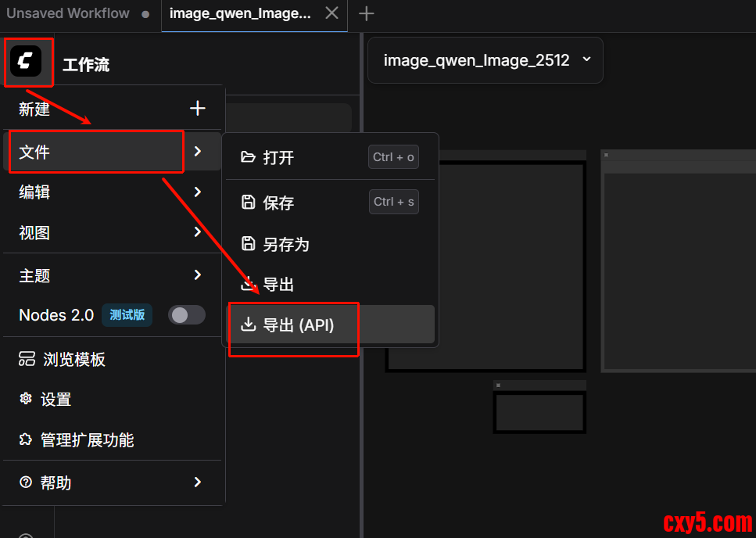Expand the 视图 chevron arrow
Viewport: 756px width, 538px height.
(198, 232)
